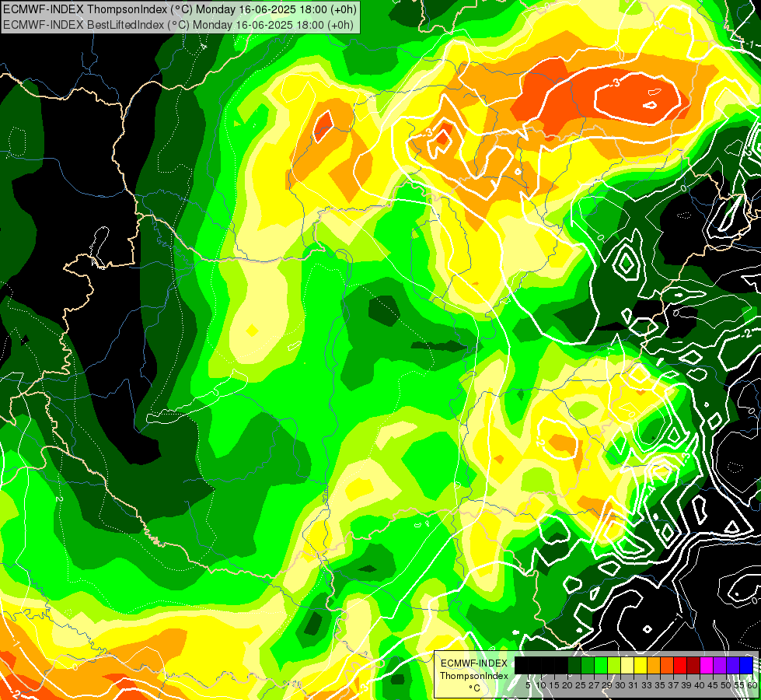Click the legend value 25
Screen dimensions: 761x700
click(x=581, y=685)
